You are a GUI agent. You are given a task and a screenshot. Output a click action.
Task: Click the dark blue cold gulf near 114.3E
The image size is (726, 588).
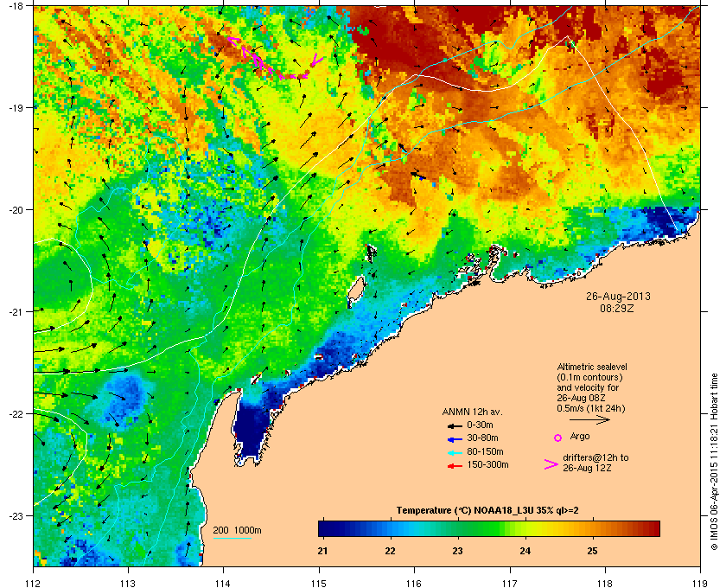[x=252, y=429]
